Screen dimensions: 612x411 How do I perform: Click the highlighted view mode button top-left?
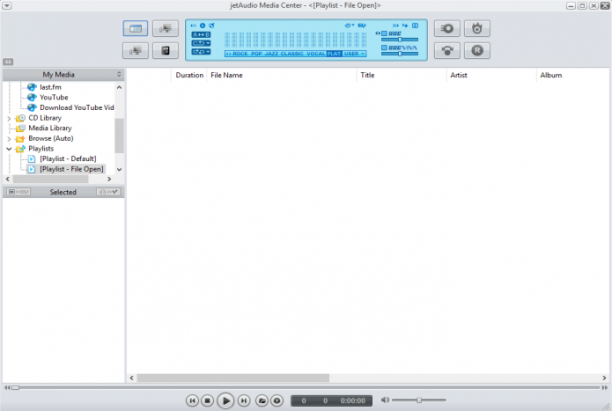(x=135, y=28)
